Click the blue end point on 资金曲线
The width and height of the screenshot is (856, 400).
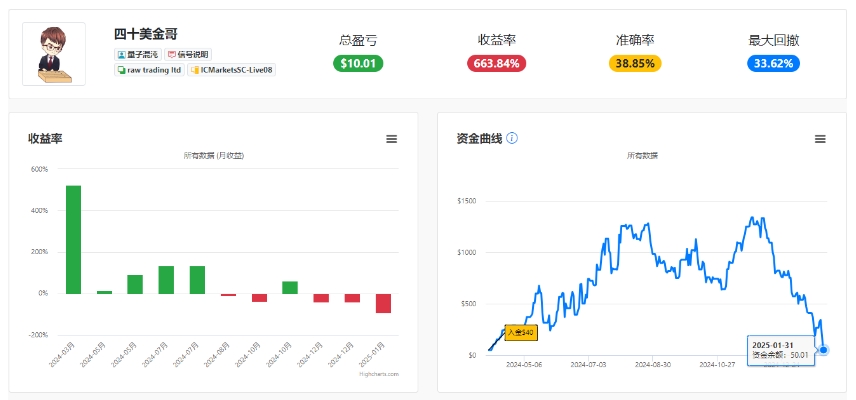point(824,350)
